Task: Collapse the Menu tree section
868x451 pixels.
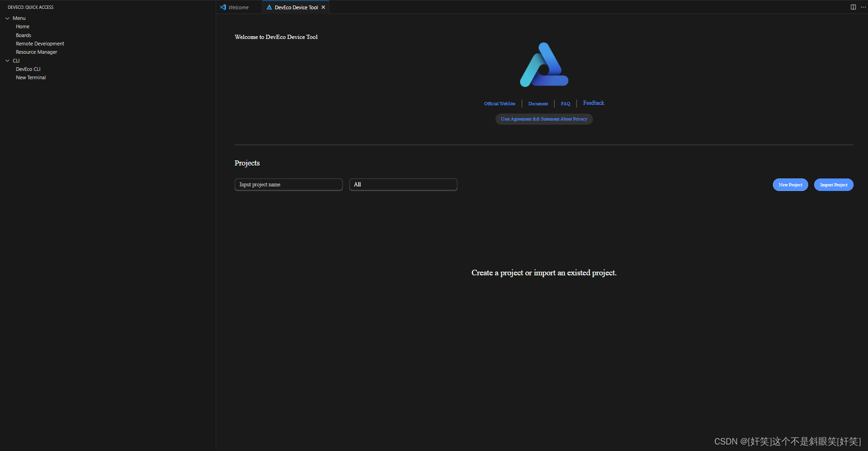Action: point(7,18)
